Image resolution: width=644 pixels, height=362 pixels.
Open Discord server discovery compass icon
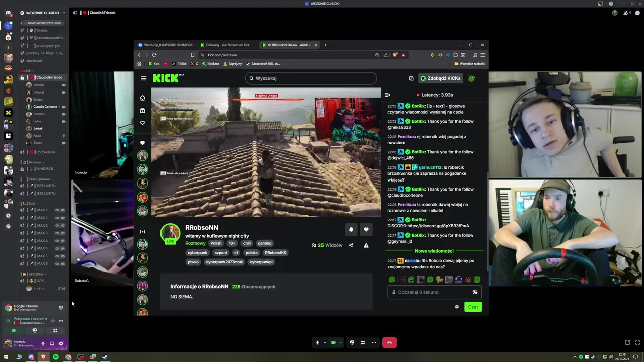(x=8, y=226)
